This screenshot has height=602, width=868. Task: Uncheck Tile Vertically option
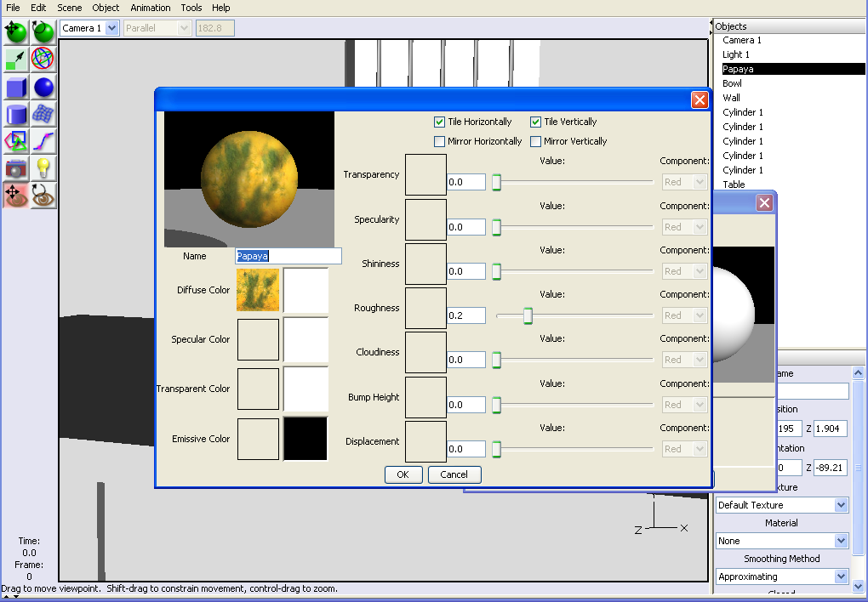536,122
